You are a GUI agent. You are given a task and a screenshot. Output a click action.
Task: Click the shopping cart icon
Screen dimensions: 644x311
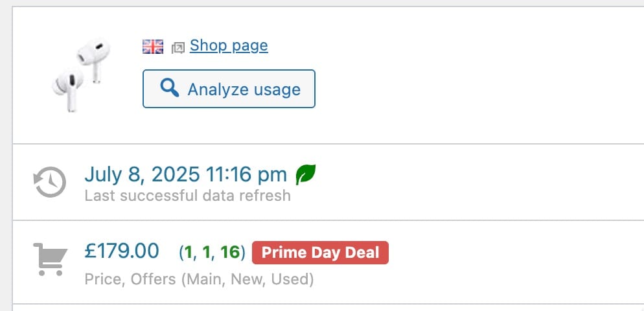point(50,259)
